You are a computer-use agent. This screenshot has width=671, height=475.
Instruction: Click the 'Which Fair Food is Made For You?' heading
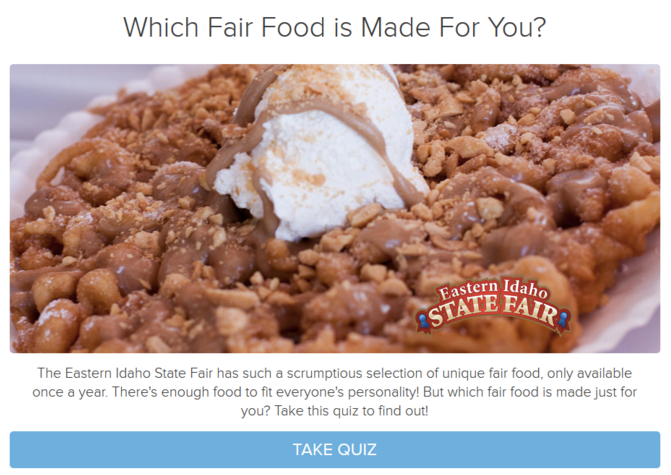(x=335, y=27)
